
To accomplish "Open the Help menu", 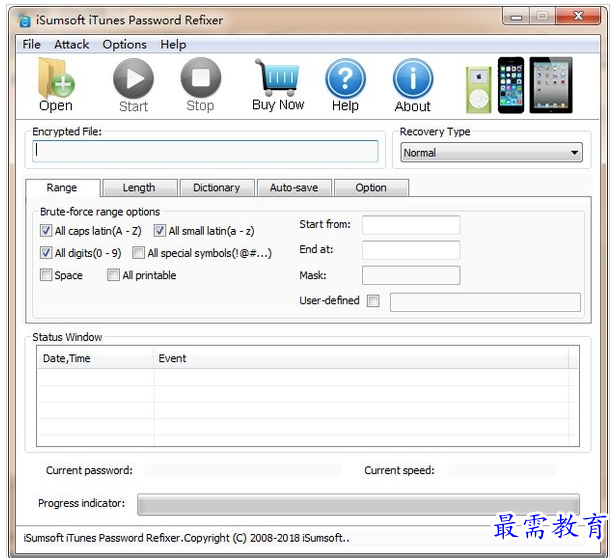I will pyautogui.click(x=173, y=44).
